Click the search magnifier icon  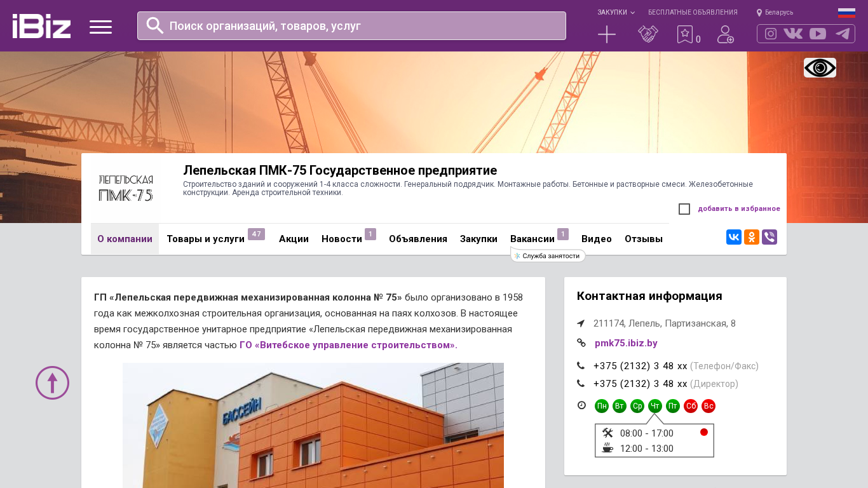155,25
